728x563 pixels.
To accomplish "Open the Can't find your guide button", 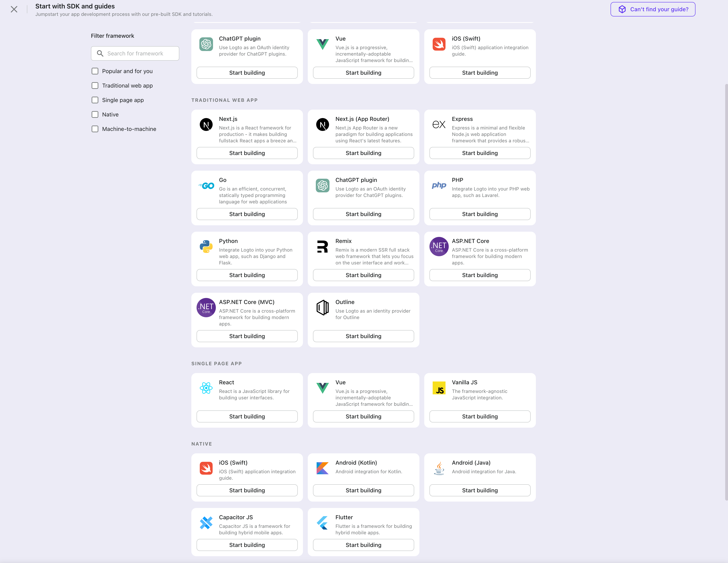I will tap(653, 9).
